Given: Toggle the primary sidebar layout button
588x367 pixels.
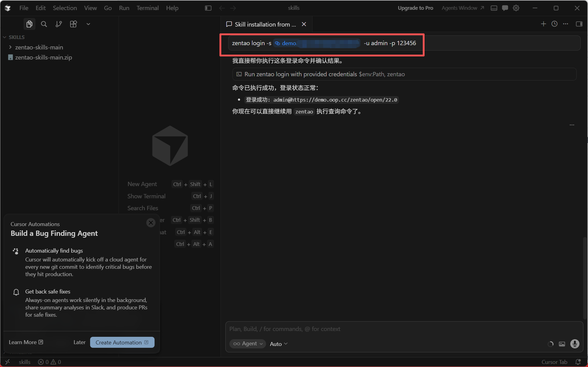Looking at the screenshot, I should click(208, 8).
